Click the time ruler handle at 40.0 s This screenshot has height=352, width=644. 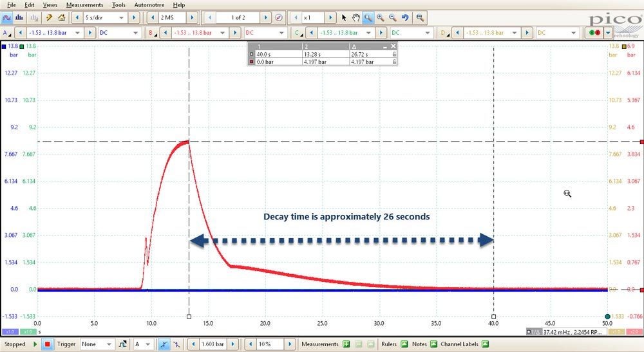click(x=493, y=317)
